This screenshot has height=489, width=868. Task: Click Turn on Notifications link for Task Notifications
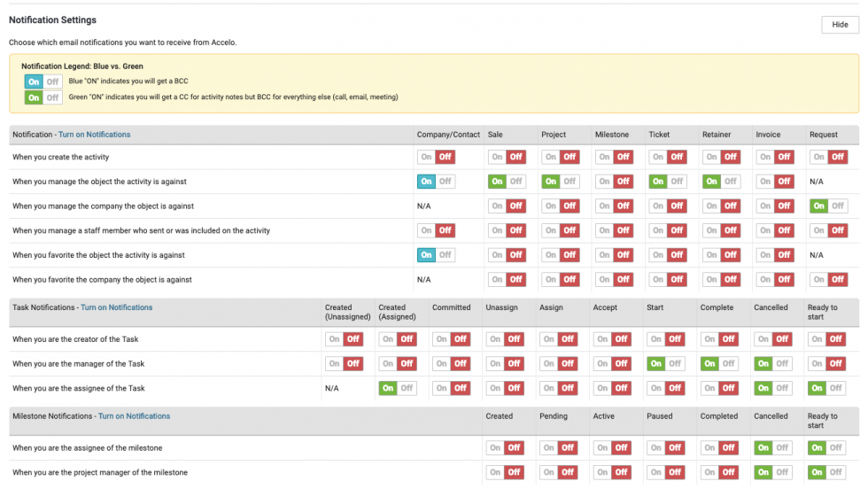(x=116, y=307)
